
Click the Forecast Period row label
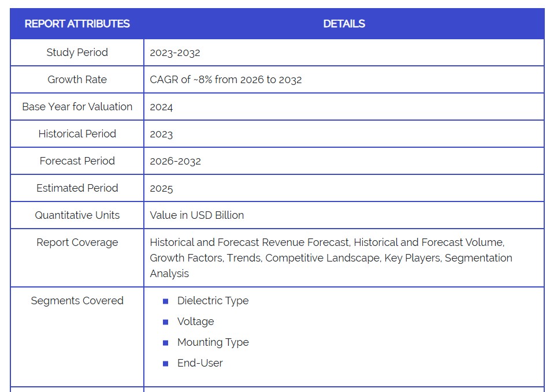(x=77, y=161)
